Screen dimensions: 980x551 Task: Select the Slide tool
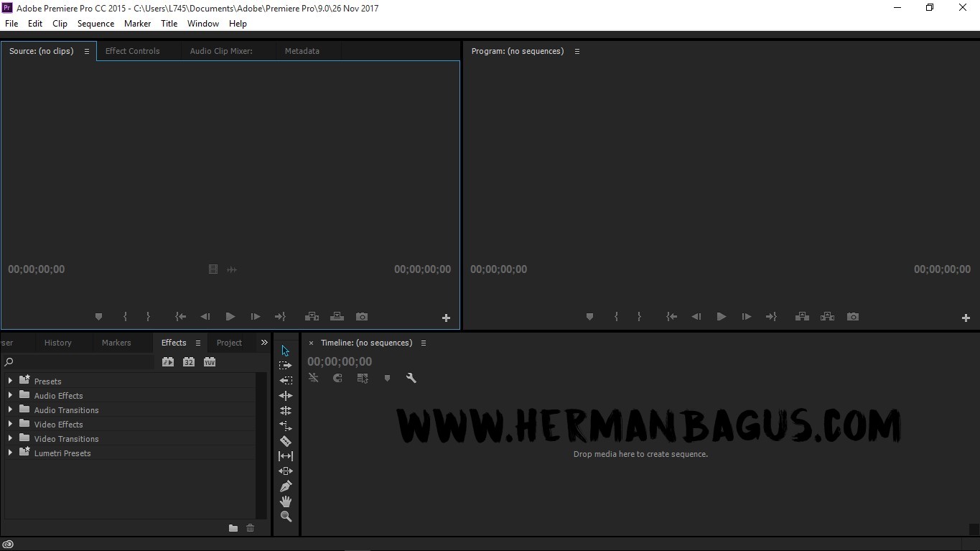coord(285,471)
